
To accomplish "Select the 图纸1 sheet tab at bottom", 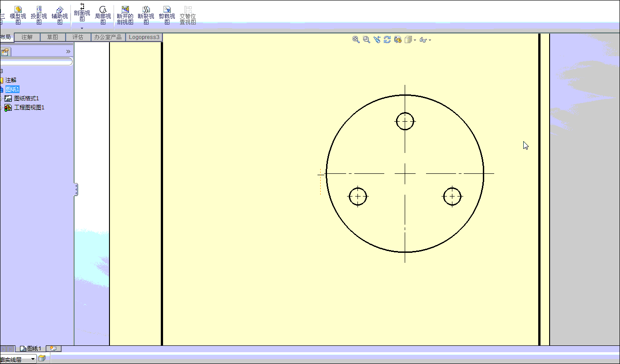I will click(x=30, y=349).
